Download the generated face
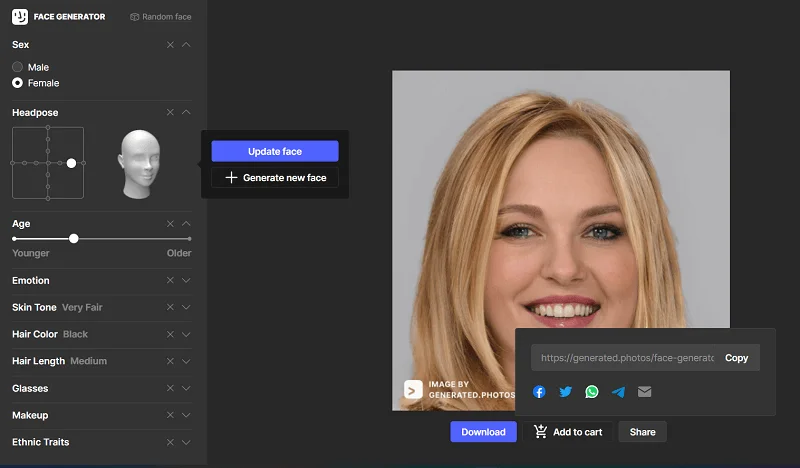 483,432
